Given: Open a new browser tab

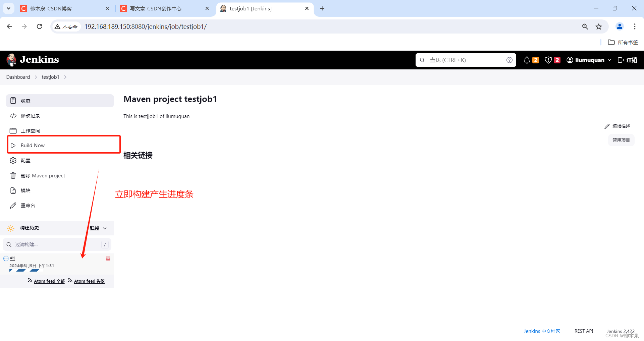Looking at the screenshot, I should (x=322, y=8).
